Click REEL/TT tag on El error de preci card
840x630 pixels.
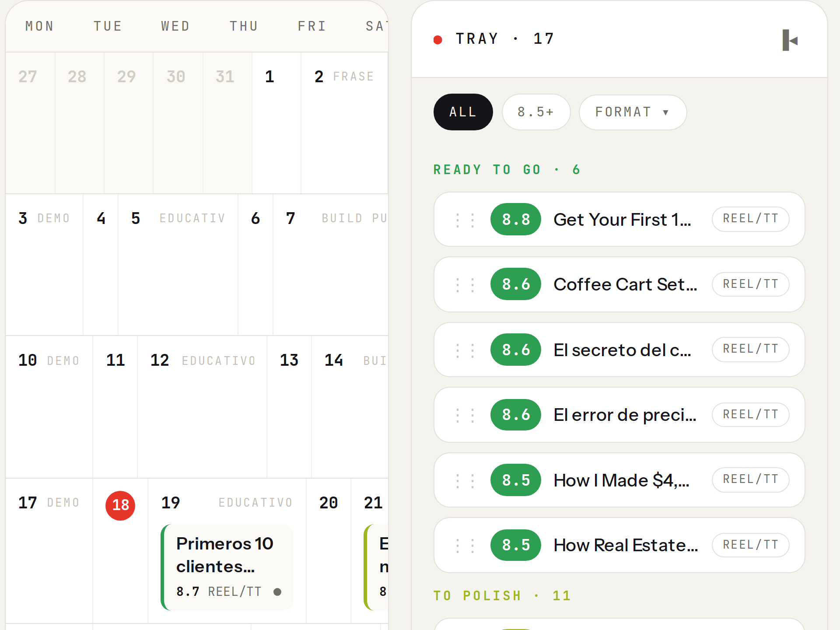click(750, 414)
